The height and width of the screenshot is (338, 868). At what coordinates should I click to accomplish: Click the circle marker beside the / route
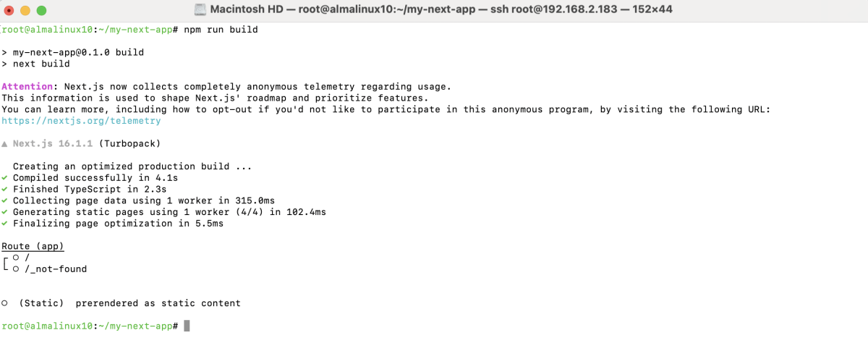coord(16,258)
